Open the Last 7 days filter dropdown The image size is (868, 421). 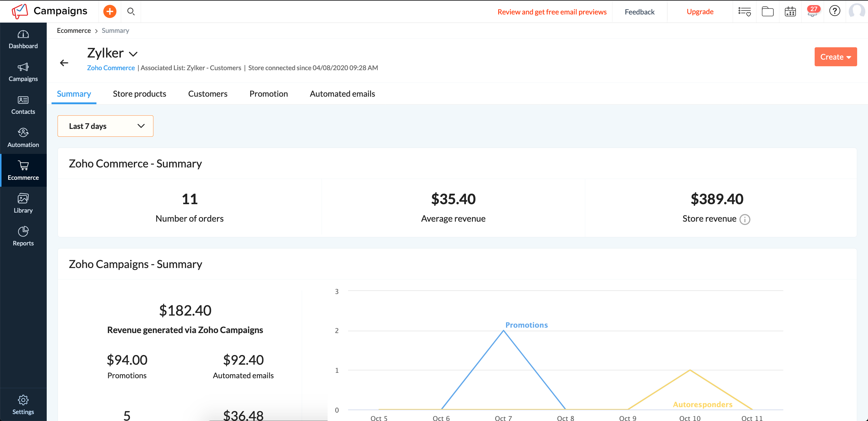pos(105,126)
